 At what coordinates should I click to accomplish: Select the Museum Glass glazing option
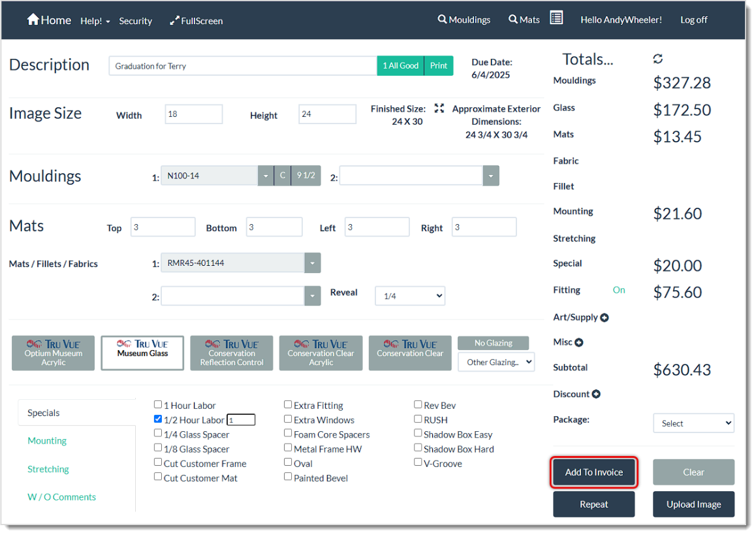point(142,353)
